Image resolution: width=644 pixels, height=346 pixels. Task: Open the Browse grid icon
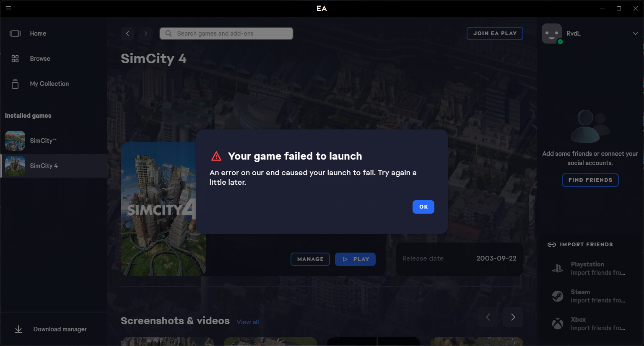click(x=15, y=59)
